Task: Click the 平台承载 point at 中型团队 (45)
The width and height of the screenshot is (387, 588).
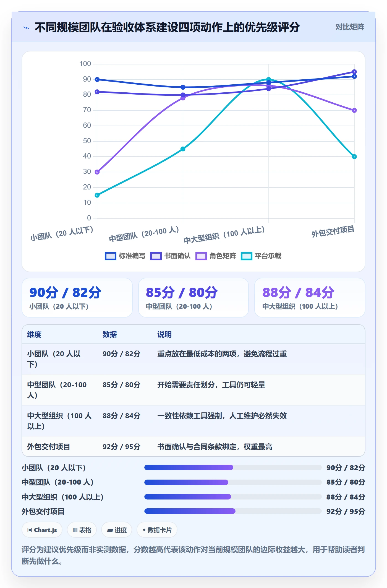Action: pyautogui.click(x=183, y=149)
